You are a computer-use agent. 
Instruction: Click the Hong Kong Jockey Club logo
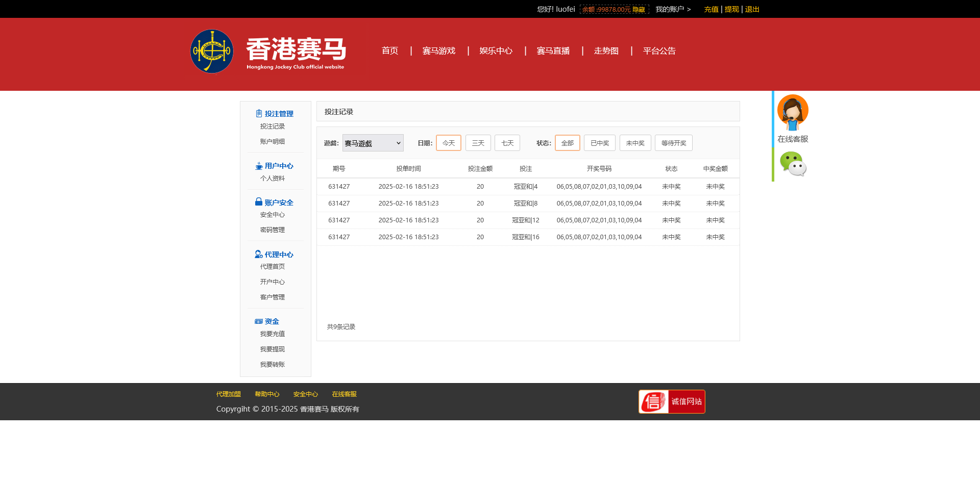click(212, 51)
